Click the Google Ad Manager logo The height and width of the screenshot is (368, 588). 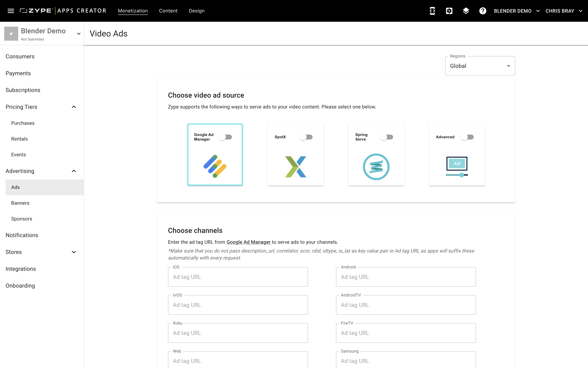(x=215, y=166)
